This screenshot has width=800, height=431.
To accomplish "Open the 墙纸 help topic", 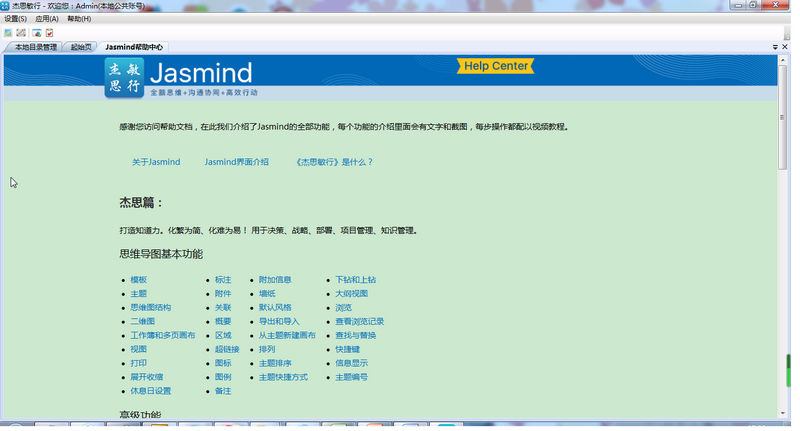I will (267, 294).
